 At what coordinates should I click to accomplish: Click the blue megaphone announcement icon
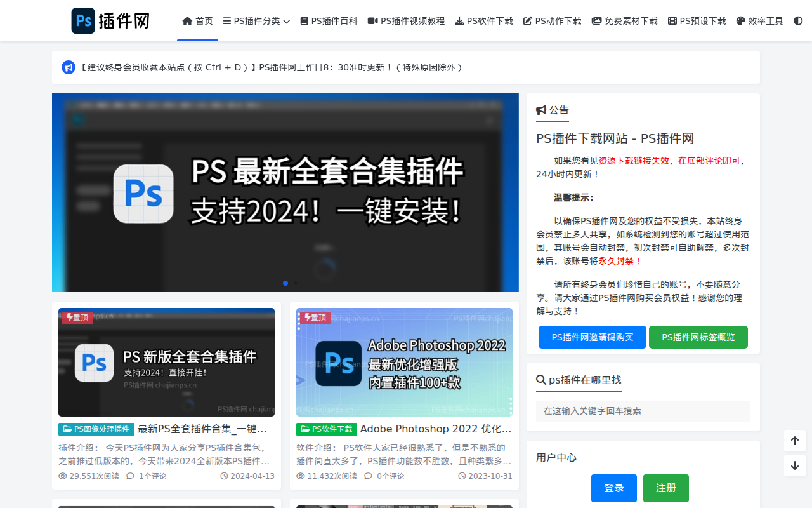[69, 67]
